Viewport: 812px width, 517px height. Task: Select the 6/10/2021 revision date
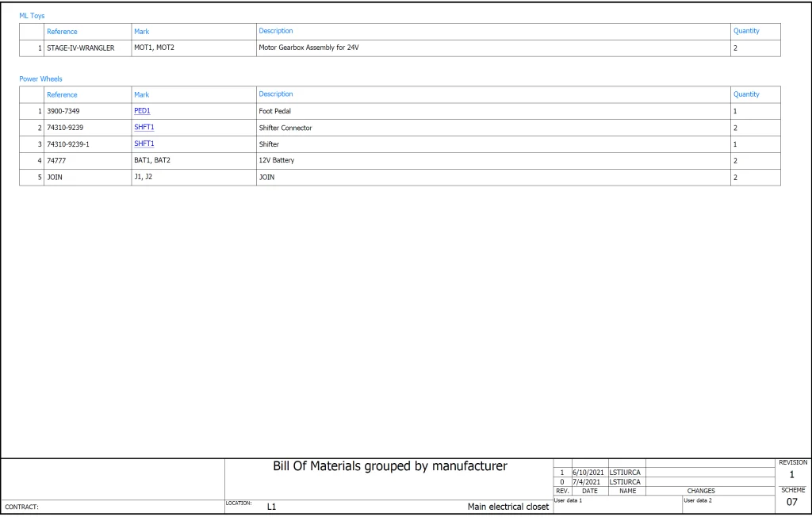click(588, 473)
